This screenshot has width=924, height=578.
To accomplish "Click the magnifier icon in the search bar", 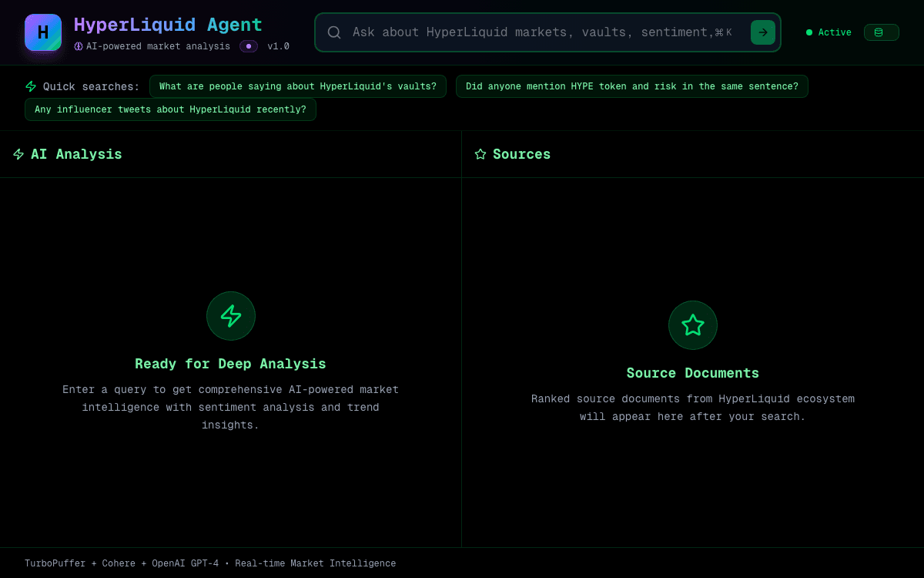I will pos(334,32).
